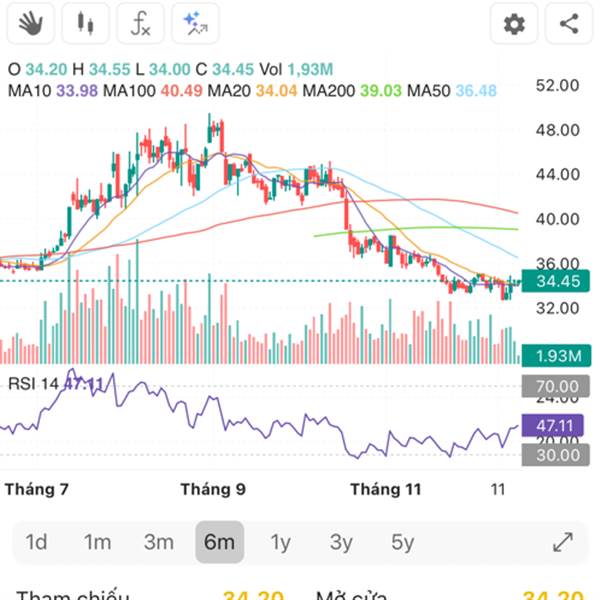The image size is (600, 600).
Task: Select the 6m time range
Action: 219,542
